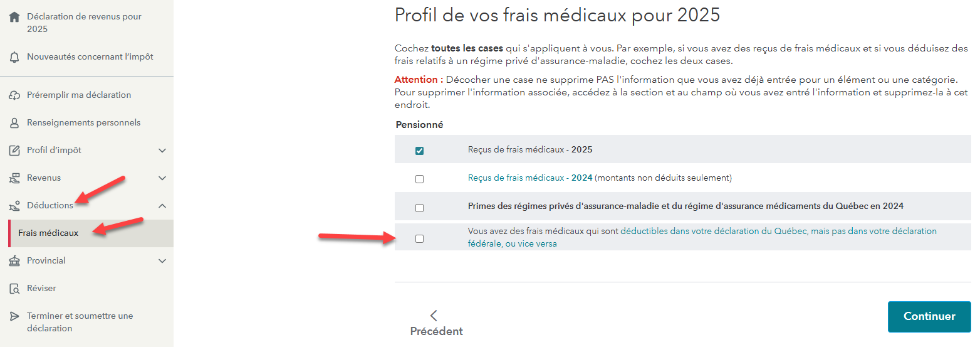Click the cloud icon for Préremplir ma déclaration
Viewport: 980px width, 347px height.
click(14, 95)
